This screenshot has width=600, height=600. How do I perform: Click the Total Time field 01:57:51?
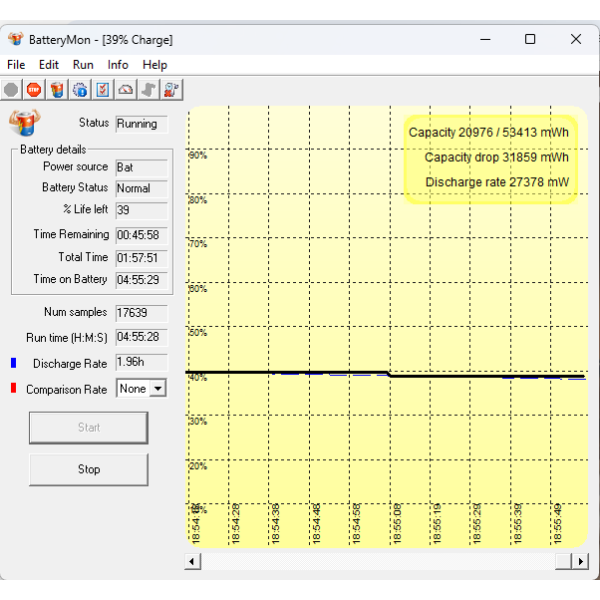tap(142, 258)
